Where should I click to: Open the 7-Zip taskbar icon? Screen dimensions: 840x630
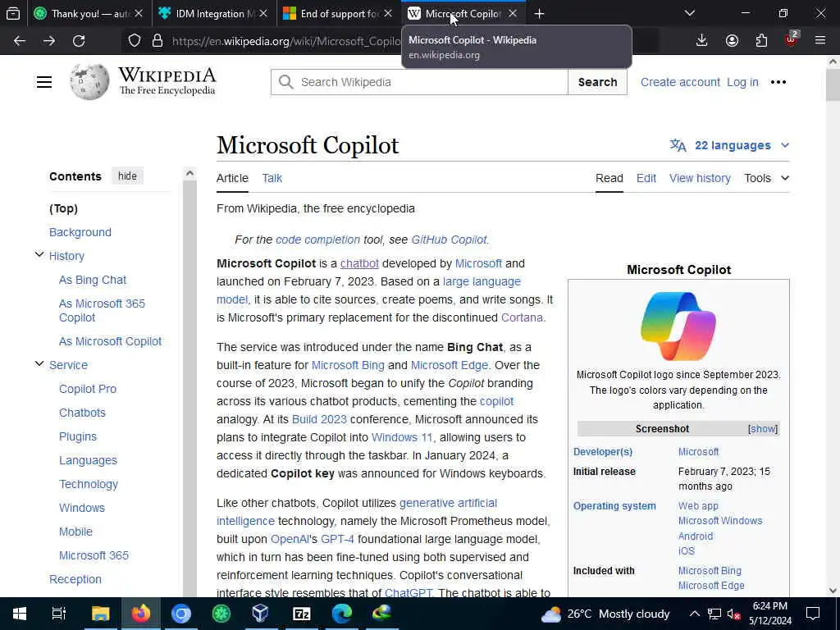coord(302,614)
